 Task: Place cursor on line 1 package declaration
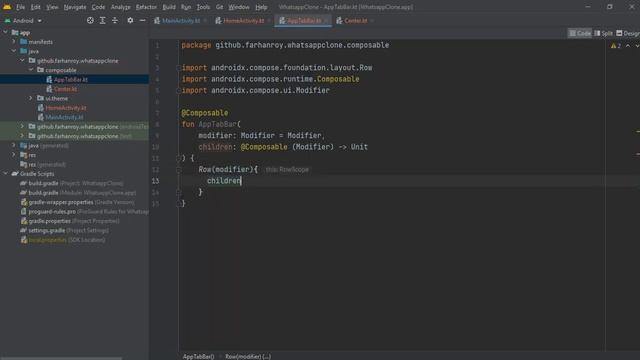(x=285, y=45)
